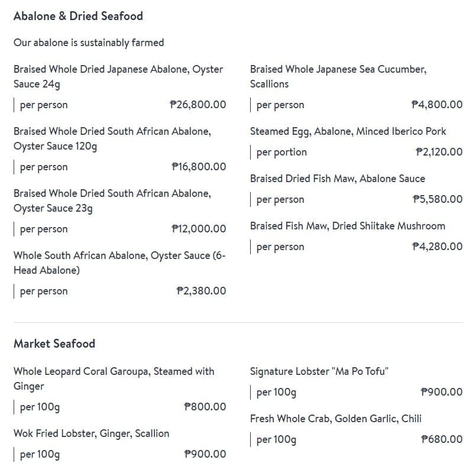The image size is (476, 476).
Task: Open Fresh Whole Crab, Golden Garlic, Chili
Action: point(335,419)
